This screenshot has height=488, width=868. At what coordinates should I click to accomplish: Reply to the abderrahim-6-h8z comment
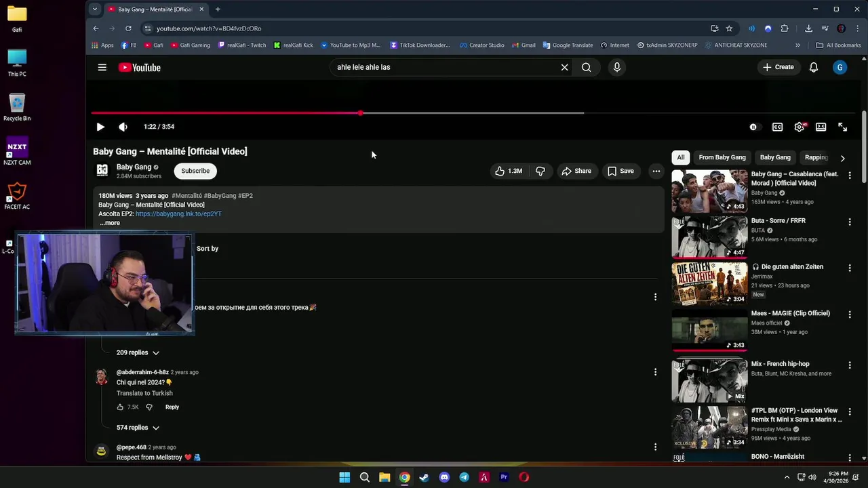coord(172,407)
